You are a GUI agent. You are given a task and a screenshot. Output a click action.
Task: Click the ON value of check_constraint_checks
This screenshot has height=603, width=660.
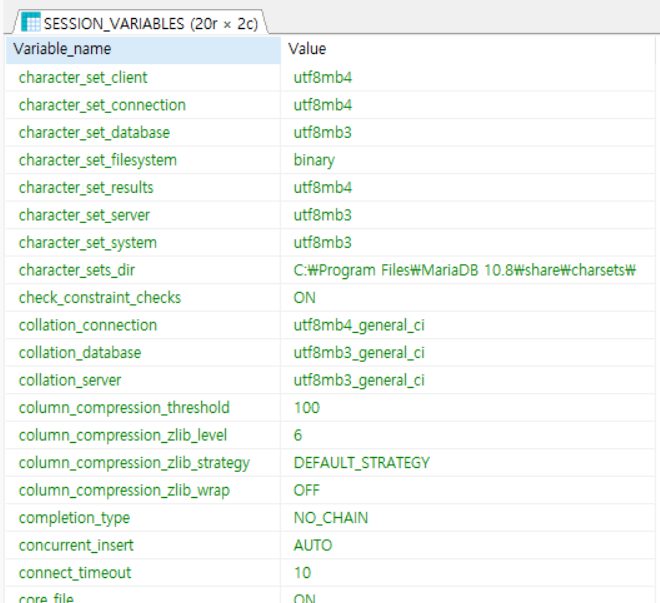pyautogui.click(x=468, y=298)
